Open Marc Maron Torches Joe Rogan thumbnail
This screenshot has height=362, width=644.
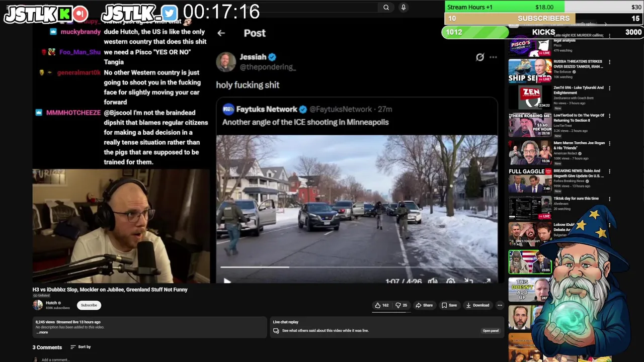[x=530, y=153]
